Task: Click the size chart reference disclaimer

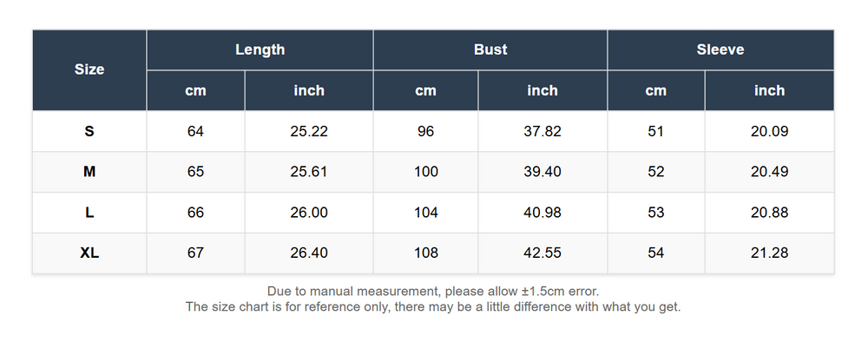Action: pyautogui.click(x=433, y=306)
